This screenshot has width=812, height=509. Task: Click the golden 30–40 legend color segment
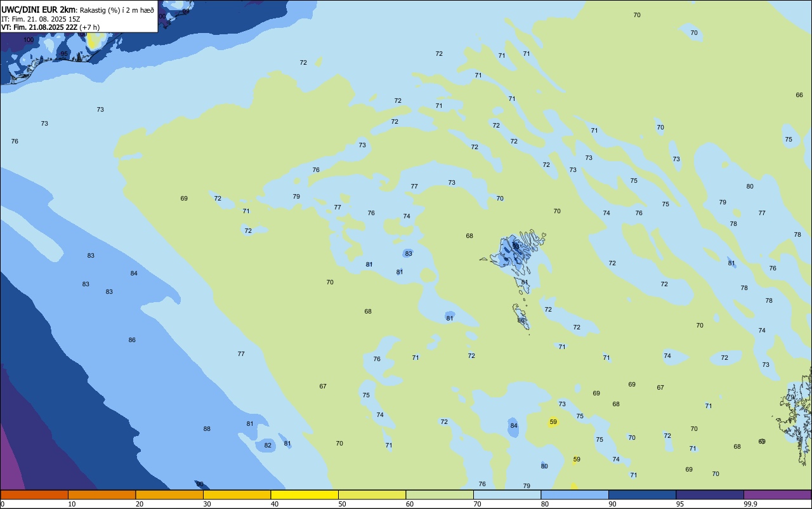(237, 494)
